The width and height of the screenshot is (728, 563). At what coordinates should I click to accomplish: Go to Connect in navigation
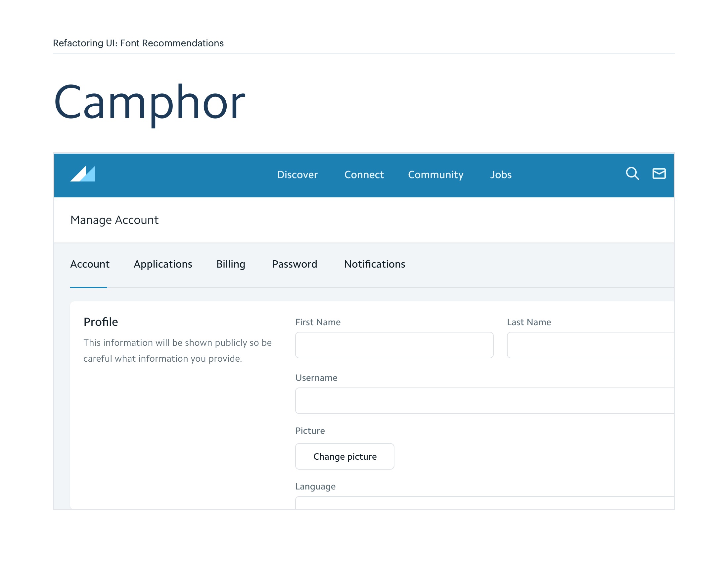point(364,175)
